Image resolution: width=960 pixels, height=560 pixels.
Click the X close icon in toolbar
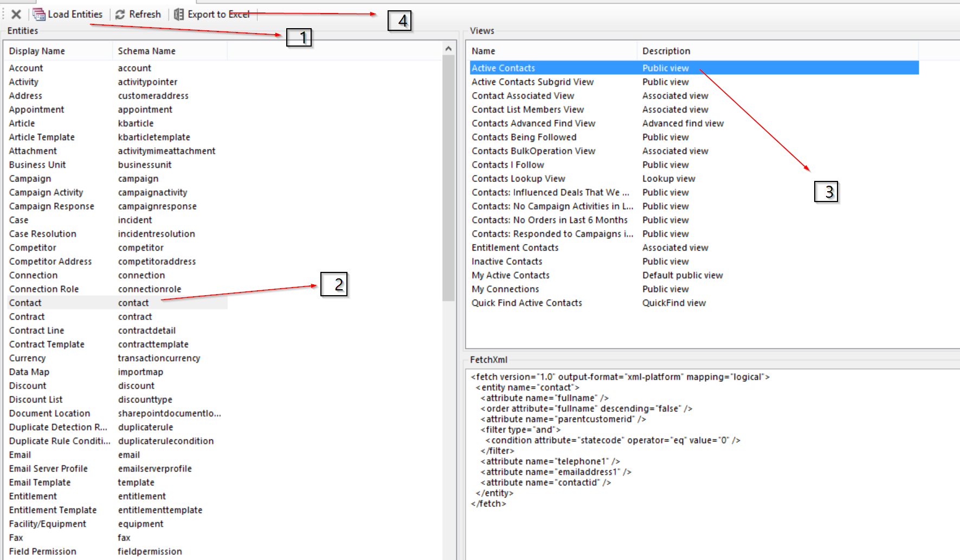[x=16, y=15]
